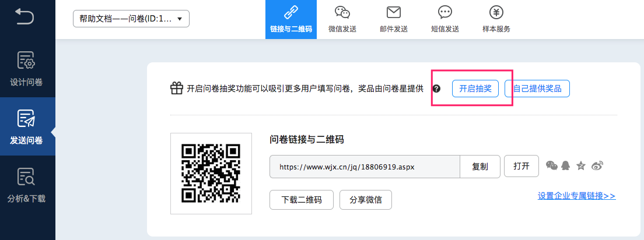Select 发送问卷 in the sidebar
The width and height of the screenshot is (644, 240).
(26, 126)
